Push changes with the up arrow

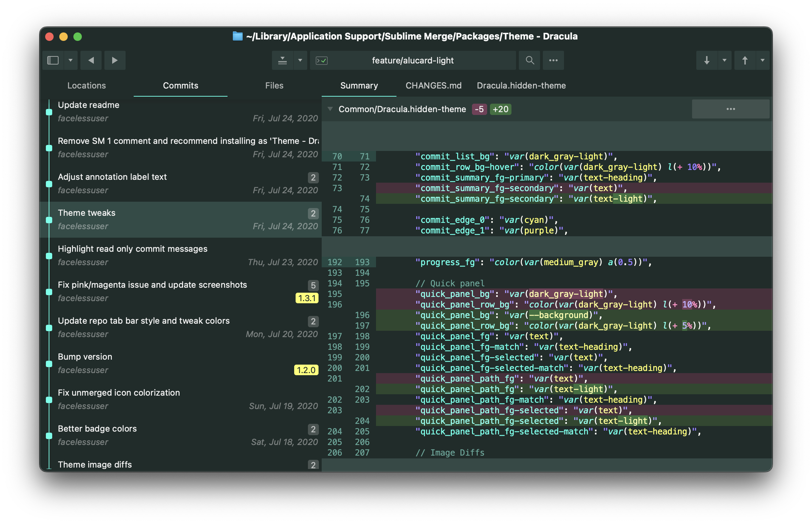[745, 60]
